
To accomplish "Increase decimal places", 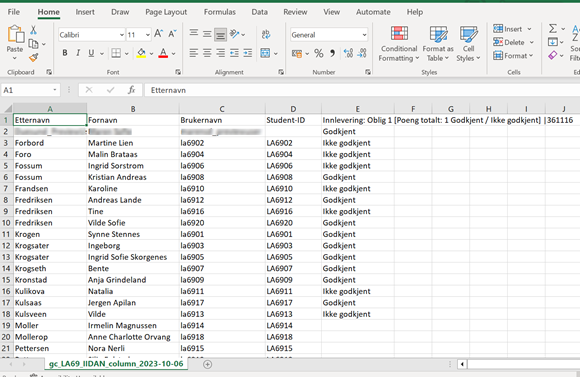I will [348, 54].
